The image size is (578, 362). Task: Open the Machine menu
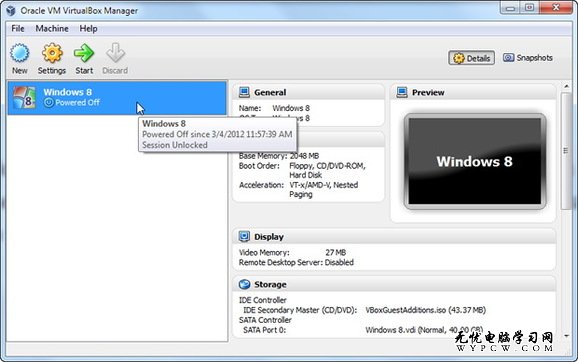[52, 28]
